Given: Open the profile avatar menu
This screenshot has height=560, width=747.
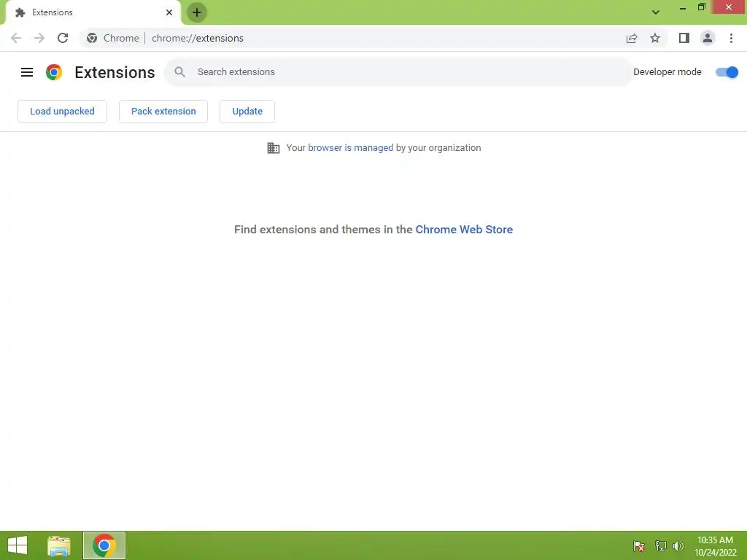Looking at the screenshot, I should point(708,38).
